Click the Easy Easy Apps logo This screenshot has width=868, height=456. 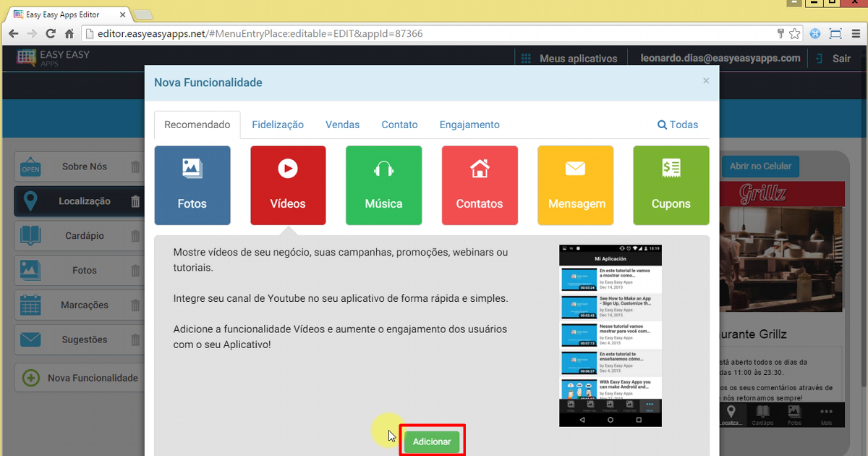(x=51, y=58)
